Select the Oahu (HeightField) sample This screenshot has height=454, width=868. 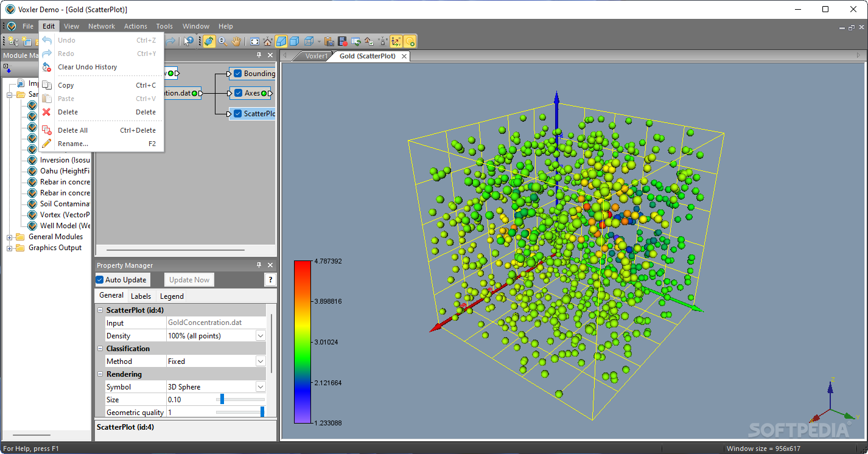point(65,171)
